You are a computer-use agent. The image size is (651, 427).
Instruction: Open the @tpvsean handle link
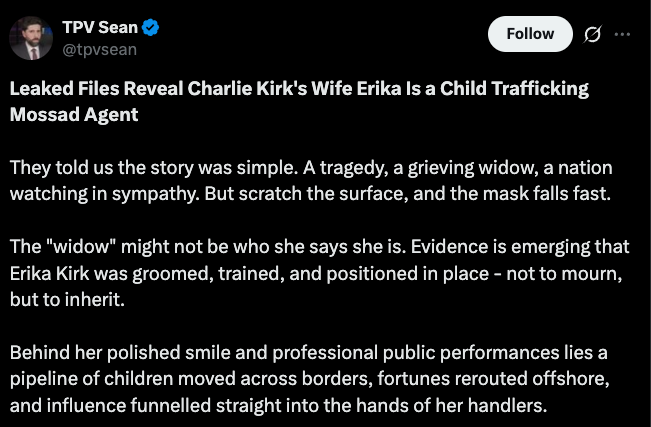tap(99, 49)
